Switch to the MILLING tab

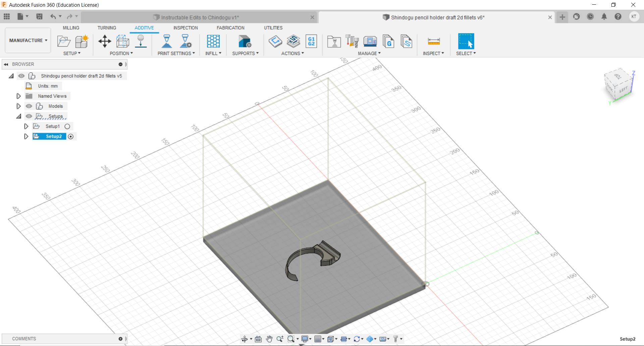click(x=71, y=28)
